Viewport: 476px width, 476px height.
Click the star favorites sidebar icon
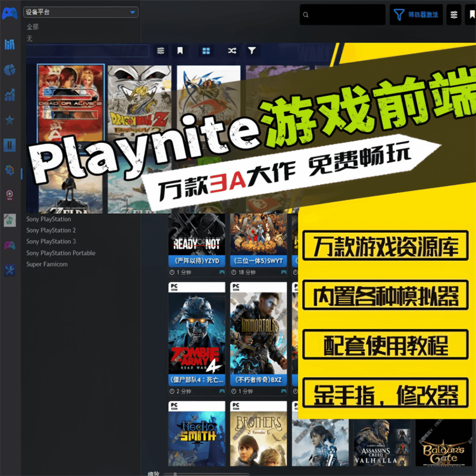10,120
